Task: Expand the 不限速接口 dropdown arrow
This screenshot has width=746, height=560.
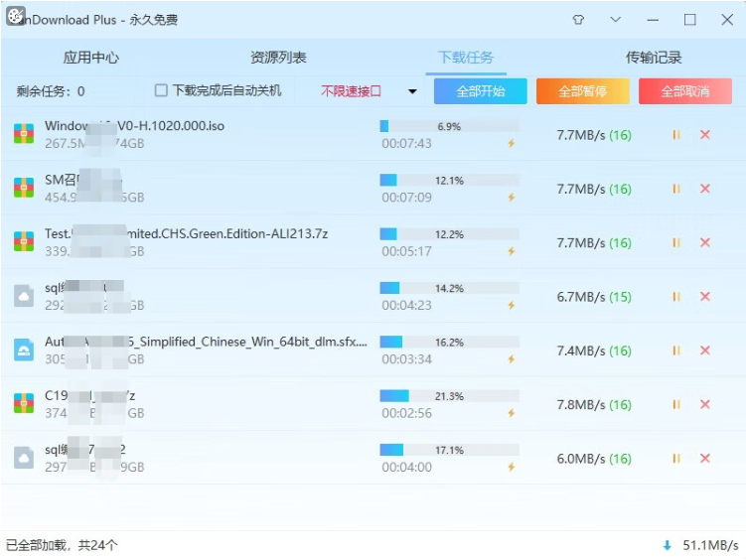Action: [412, 91]
